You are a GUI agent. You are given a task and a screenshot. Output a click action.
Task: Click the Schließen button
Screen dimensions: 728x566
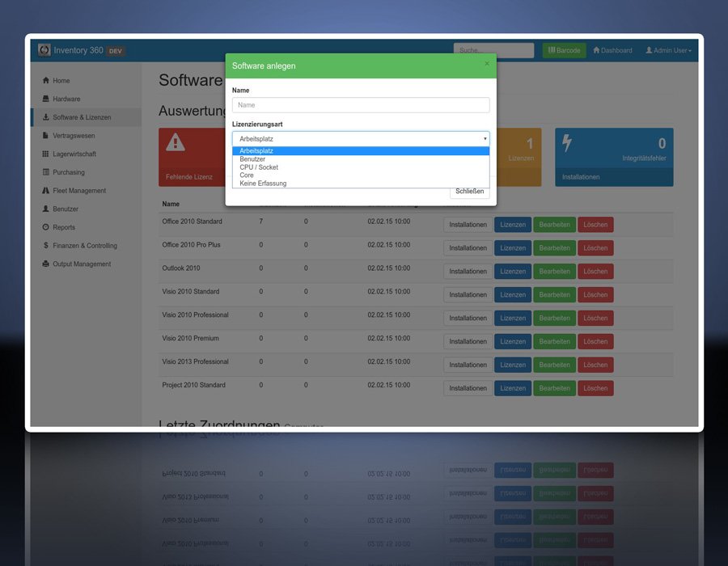tap(469, 191)
